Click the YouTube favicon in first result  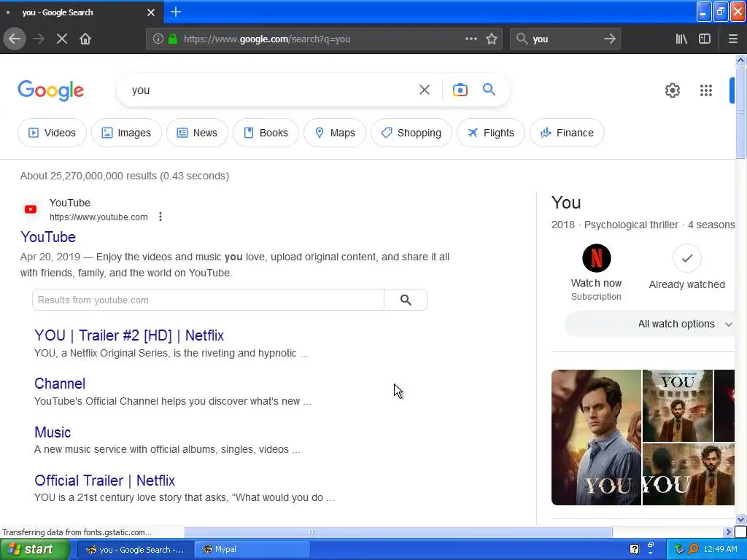[x=31, y=209]
